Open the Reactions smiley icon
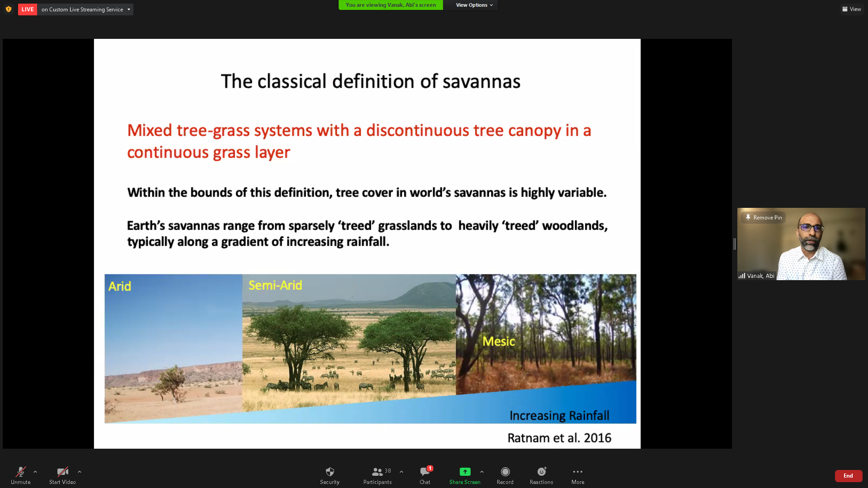The width and height of the screenshot is (868, 488). (x=541, y=472)
